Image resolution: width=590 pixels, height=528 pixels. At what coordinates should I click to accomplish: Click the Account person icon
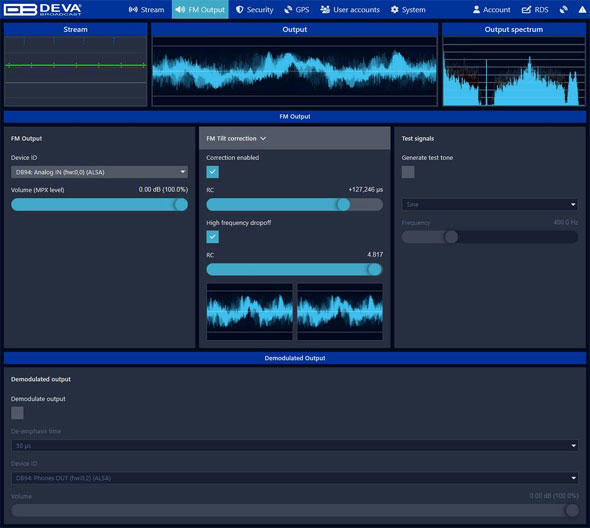tap(476, 9)
